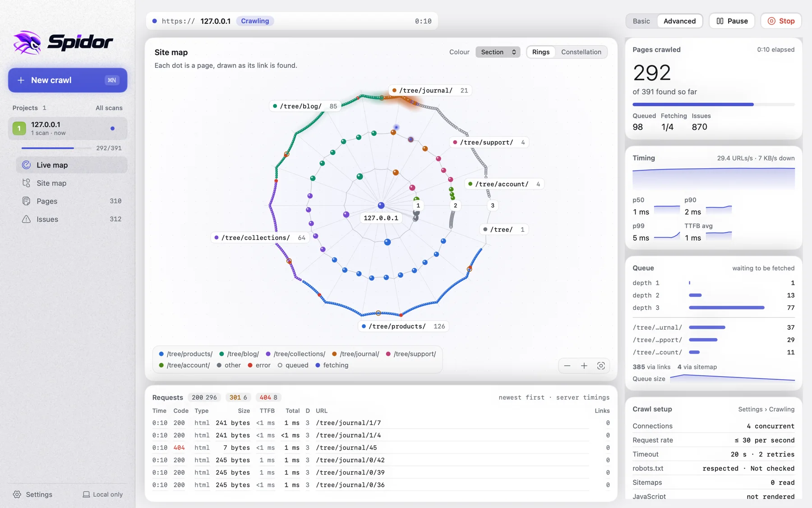The width and height of the screenshot is (812, 508).
Task: Click the crawl URL address field
Action: click(x=291, y=21)
